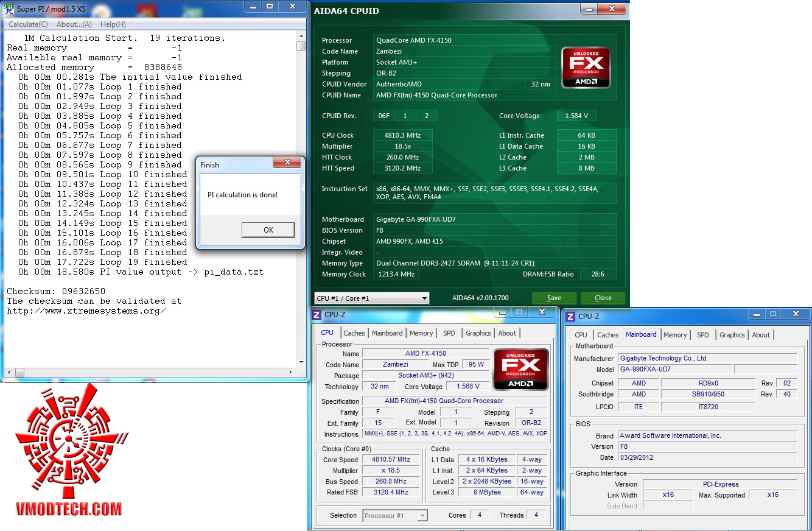
Task: Click the Multiplier value x 18.5 in CPU-Z
Action: tap(391, 471)
